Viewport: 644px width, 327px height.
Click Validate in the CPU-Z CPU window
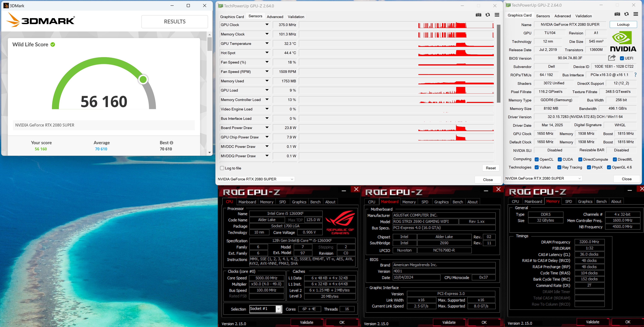306,323
